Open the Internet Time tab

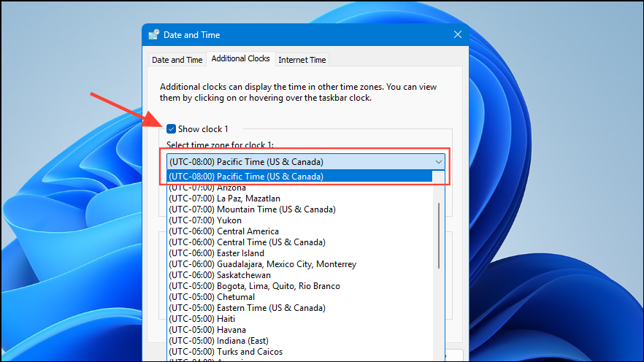(302, 60)
